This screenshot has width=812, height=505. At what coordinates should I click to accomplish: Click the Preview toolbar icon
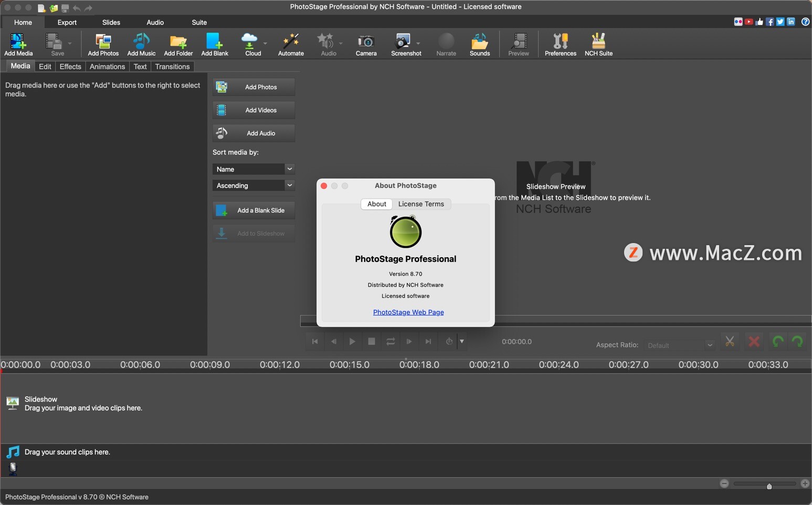pos(519,45)
